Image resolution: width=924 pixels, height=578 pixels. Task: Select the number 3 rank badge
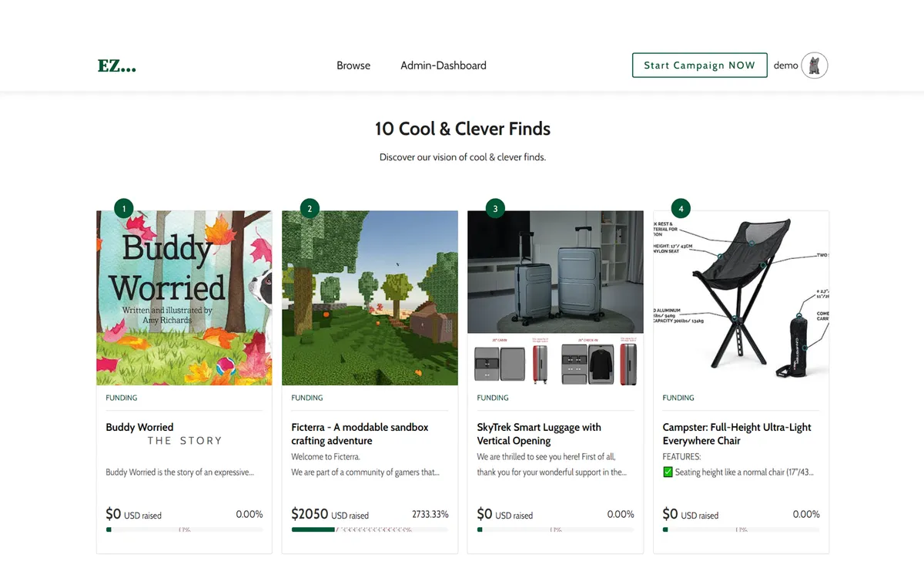tap(495, 208)
